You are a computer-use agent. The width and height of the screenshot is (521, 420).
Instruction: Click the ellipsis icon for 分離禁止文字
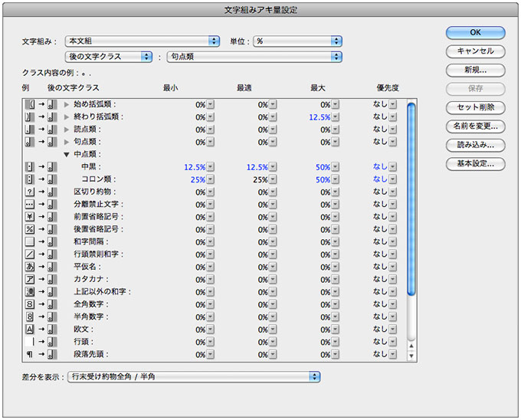pos(30,205)
